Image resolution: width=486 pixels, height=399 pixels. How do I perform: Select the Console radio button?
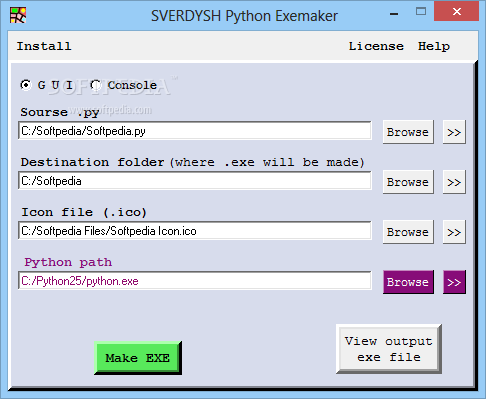pyautogui.click(x=96, y=85)
